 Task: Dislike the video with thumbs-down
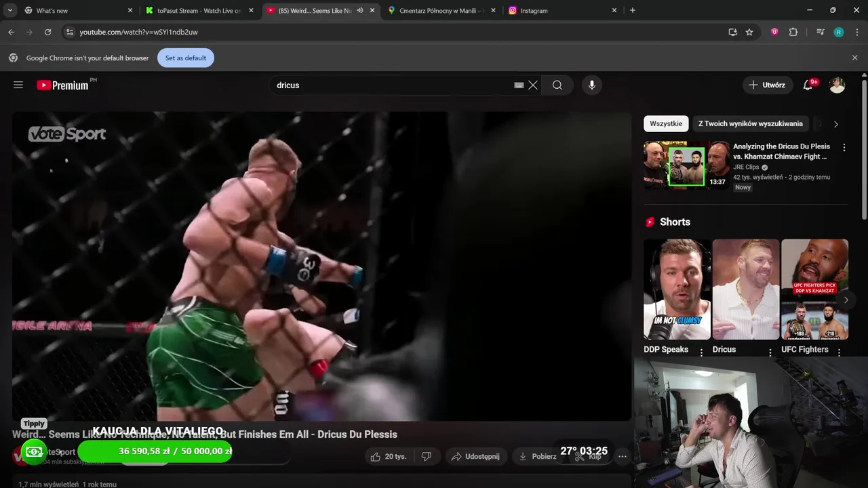(427, 456)
